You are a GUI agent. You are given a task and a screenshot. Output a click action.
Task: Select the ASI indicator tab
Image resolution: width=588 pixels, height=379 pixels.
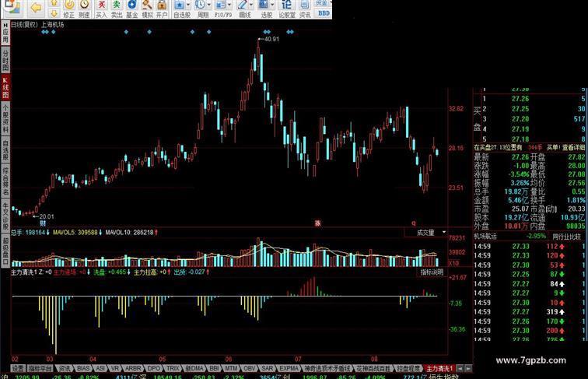pos(100,368)
